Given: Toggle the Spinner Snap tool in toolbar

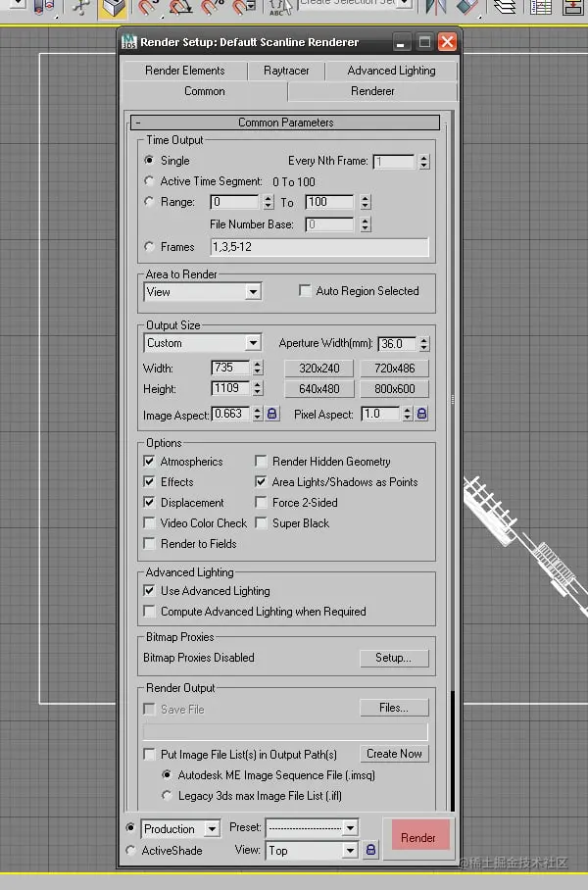Looking at the screenshot, I should coord(245,8).
